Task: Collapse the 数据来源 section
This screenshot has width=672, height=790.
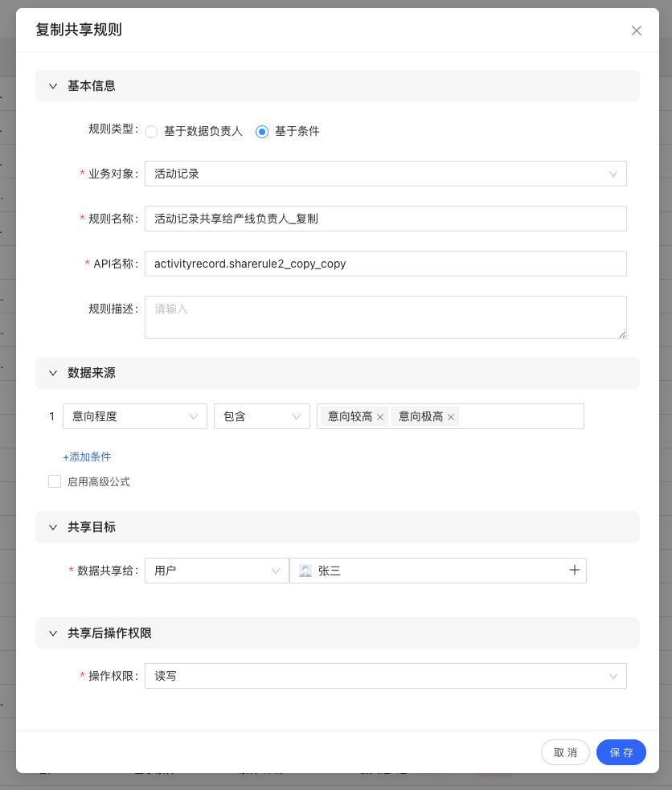Action: pos(54,373)
